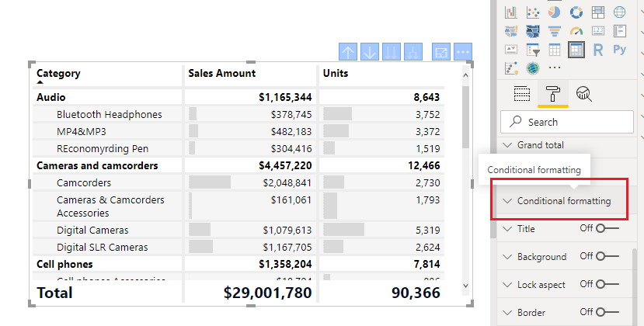
Task: Enable the Lock aspect toggle
Action: pyautogui.click(x=607, y=284)
